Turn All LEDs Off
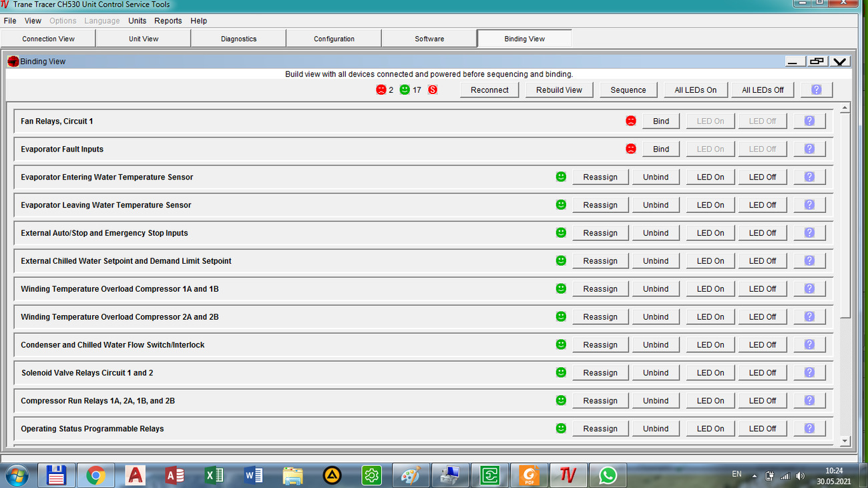 click(x=763, y=90)
